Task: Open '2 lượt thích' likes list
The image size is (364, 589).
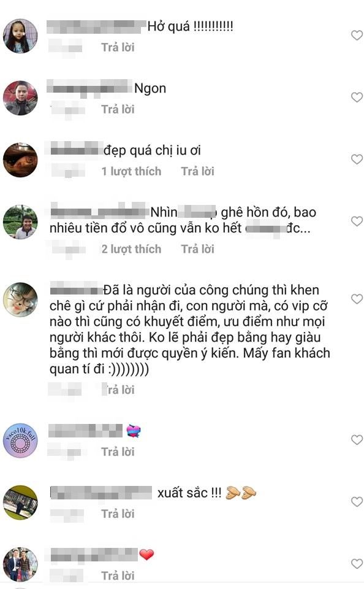Action: pyautogui.click(x=131, y=249)
